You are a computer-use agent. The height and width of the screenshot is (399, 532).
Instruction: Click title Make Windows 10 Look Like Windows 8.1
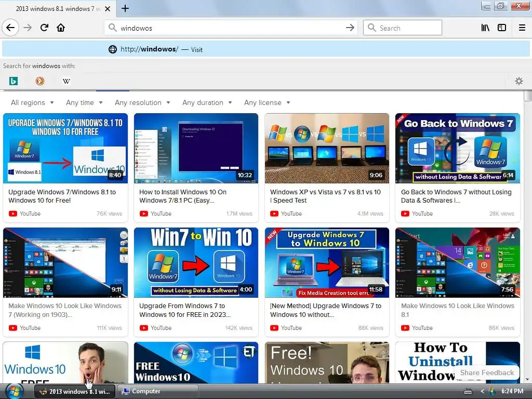[x=457, y=310]
